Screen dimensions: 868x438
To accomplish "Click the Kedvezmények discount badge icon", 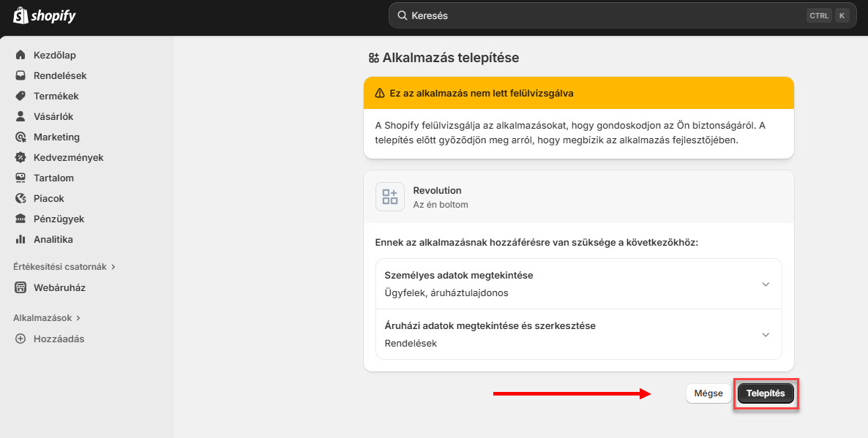I will click(20, 157).
